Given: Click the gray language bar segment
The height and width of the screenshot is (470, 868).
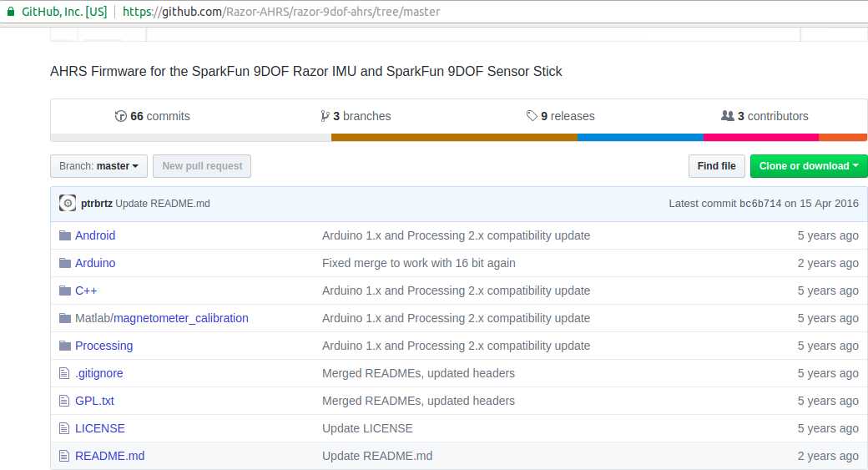Looking at the screenshot, I should click(191, 137).
